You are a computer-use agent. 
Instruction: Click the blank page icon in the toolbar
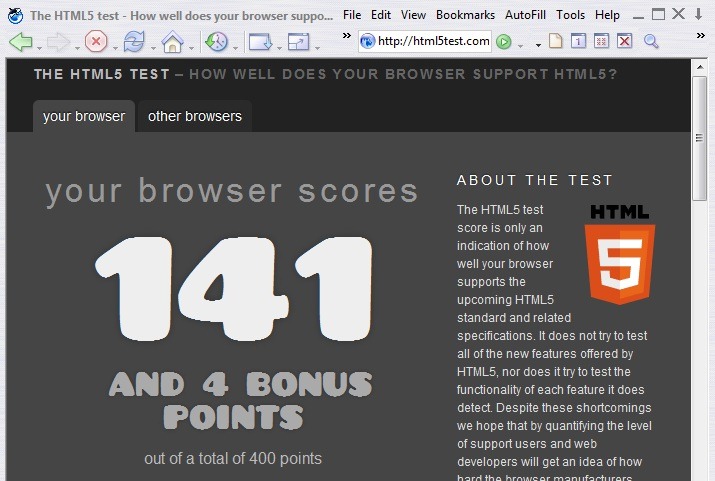pyautogui.click(x=555, y=41)
